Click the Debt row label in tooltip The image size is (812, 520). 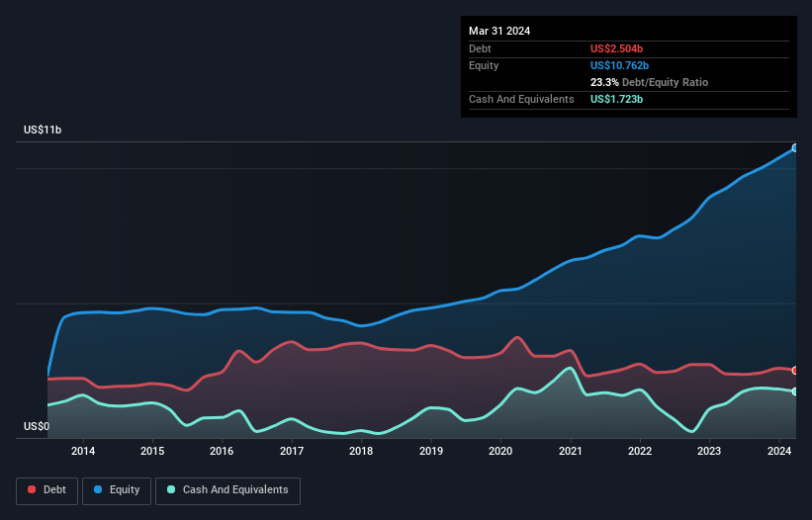(x=480, y=48)
